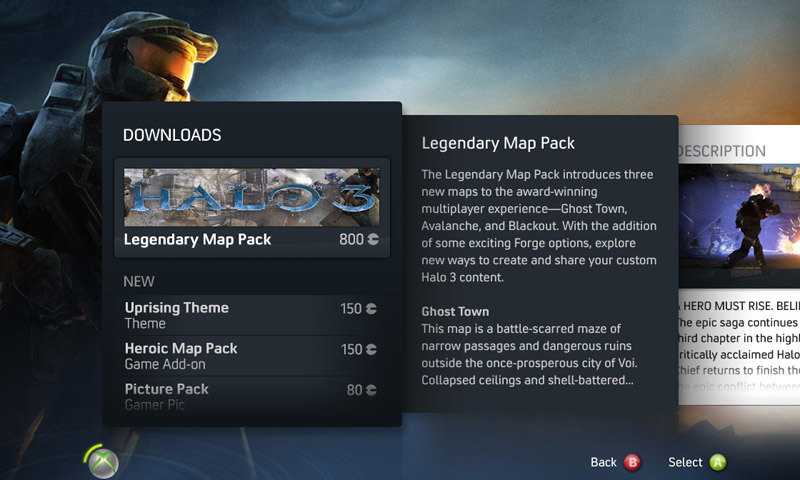Click the Legendary Map Pack details title

(x=498, y=143)
